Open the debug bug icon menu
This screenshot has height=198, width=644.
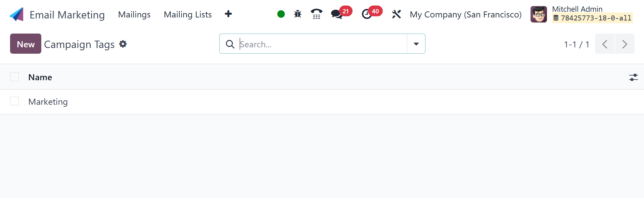click(x=297, y=14)
